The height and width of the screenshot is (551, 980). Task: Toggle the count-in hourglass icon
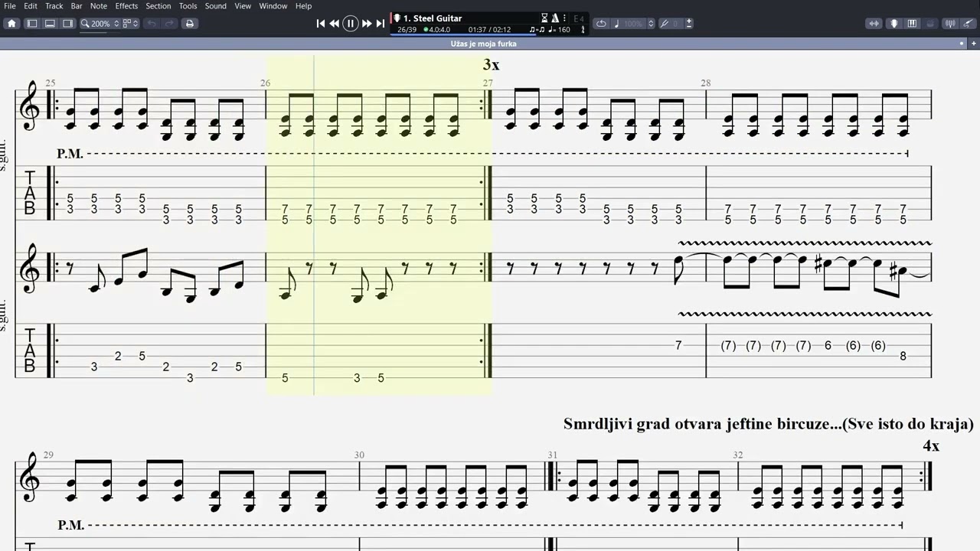point(544,18)
